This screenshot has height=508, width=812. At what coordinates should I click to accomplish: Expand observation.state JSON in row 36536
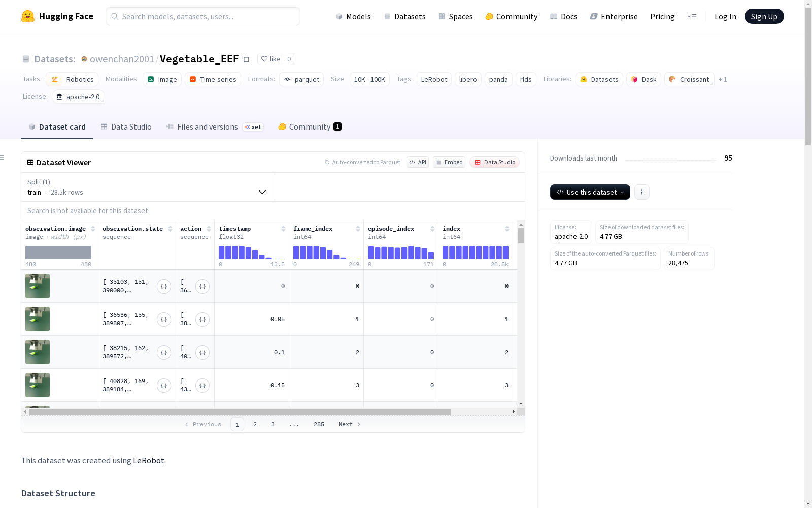(x=164, y=320)
